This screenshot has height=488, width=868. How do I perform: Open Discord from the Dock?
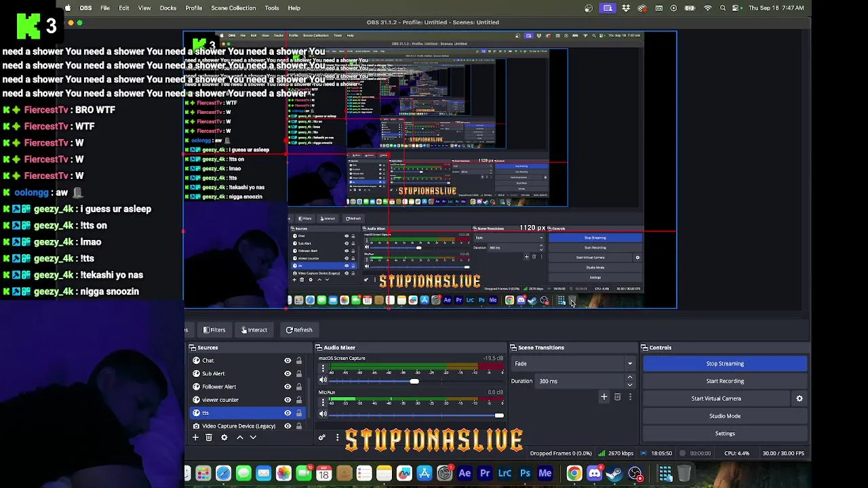click(x=594, y=473)
